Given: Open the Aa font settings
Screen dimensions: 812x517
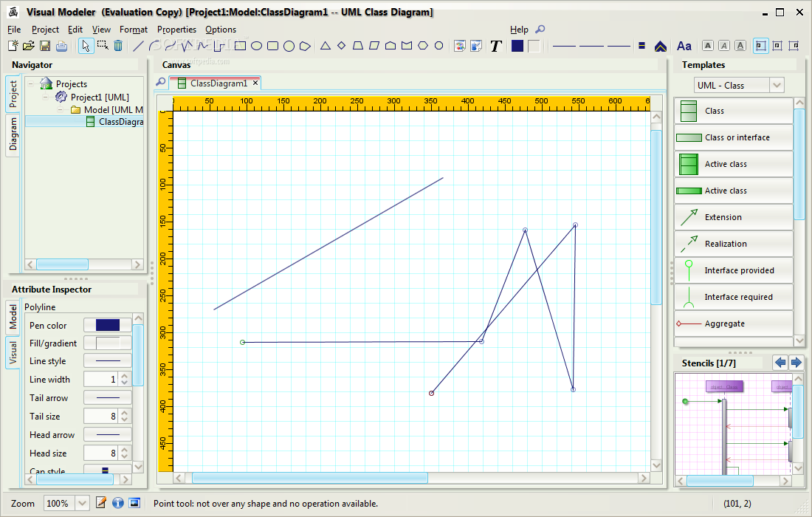Looking at the screenshot, I should point(684,46).
